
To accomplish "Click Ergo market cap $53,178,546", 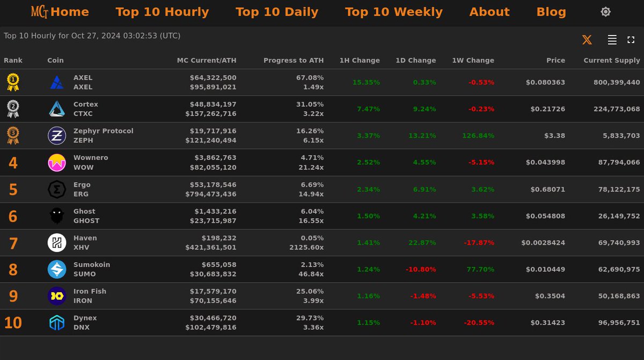I will point(213,184).
